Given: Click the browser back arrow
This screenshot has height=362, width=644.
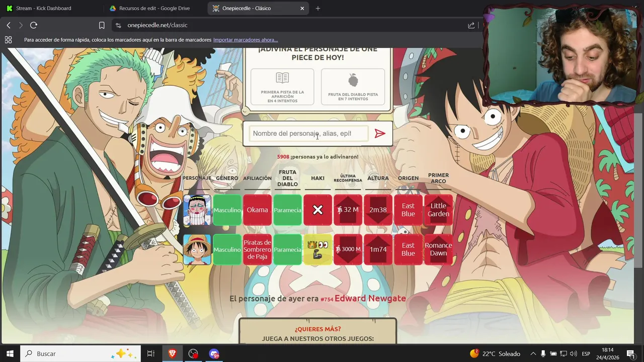Looking at the screenshot, I should coord(9,25).
